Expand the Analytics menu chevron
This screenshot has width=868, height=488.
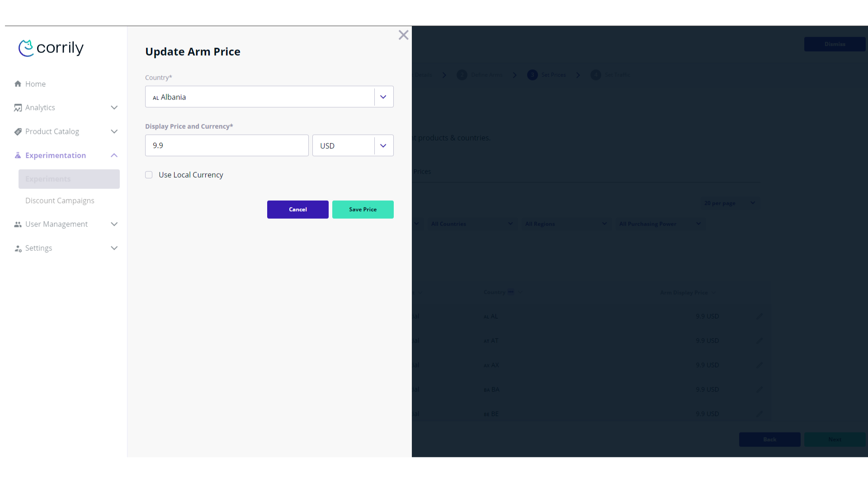coord(114,108)
